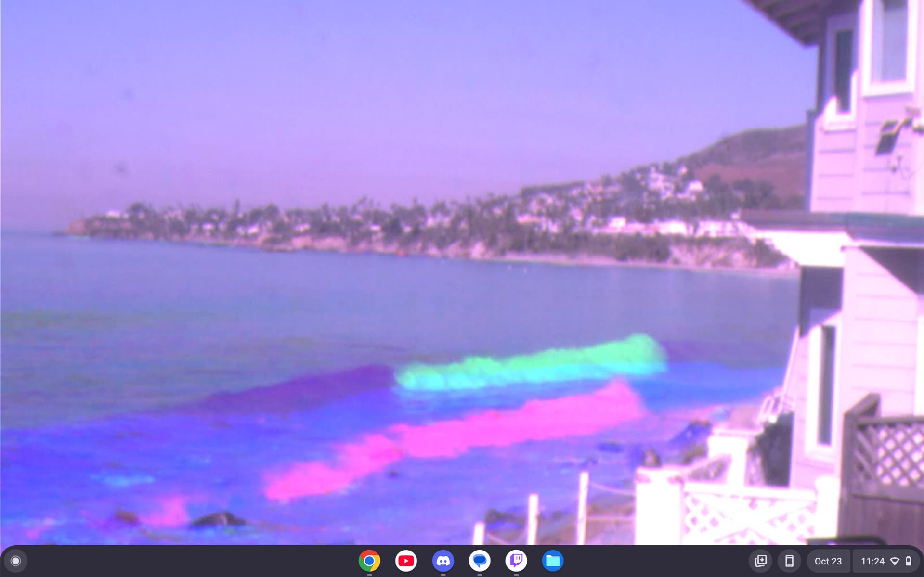Open the Tote holding space
924x577 pixels.
tap(761, 561)
